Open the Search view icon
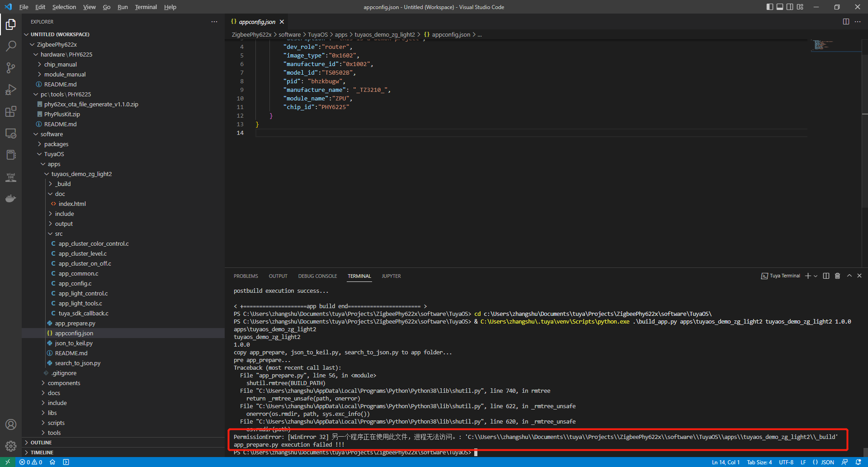The image size is (868, 467). pyautogui.click(x=11, y=46)
